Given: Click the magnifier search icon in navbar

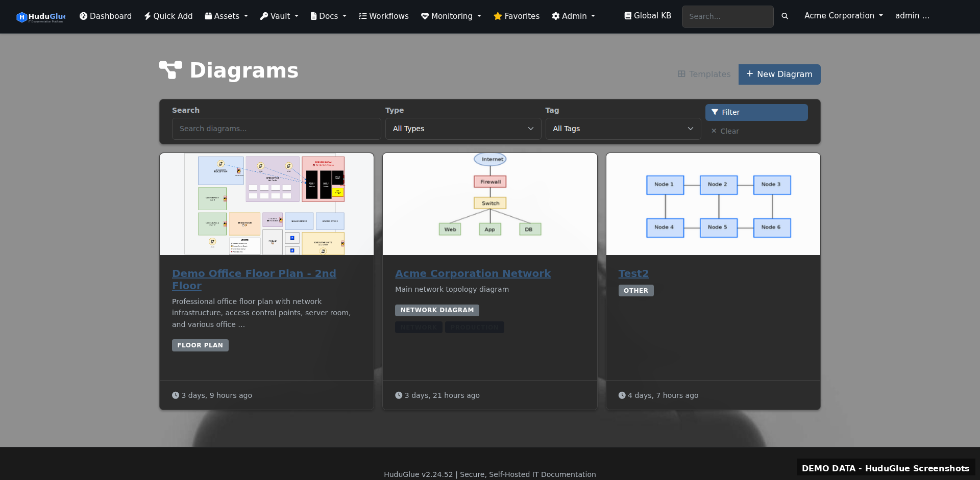Looking at the screenshot, I should click(x=785, y=16).
